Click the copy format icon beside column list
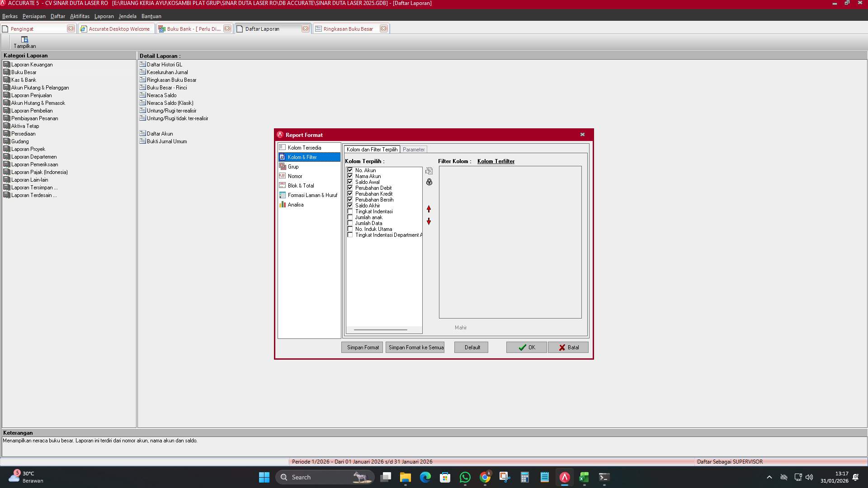This screenshot has height=488, width=868. click(x=429, y=171)
